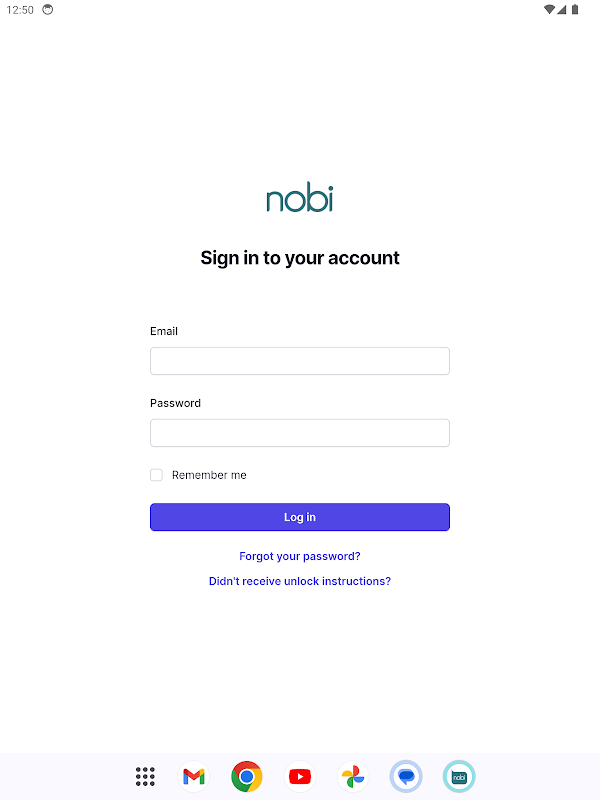Image resolution: width=600 pixels, height=800 pixels.
Task: Click the Email input field
Action: tap(300, 361)
